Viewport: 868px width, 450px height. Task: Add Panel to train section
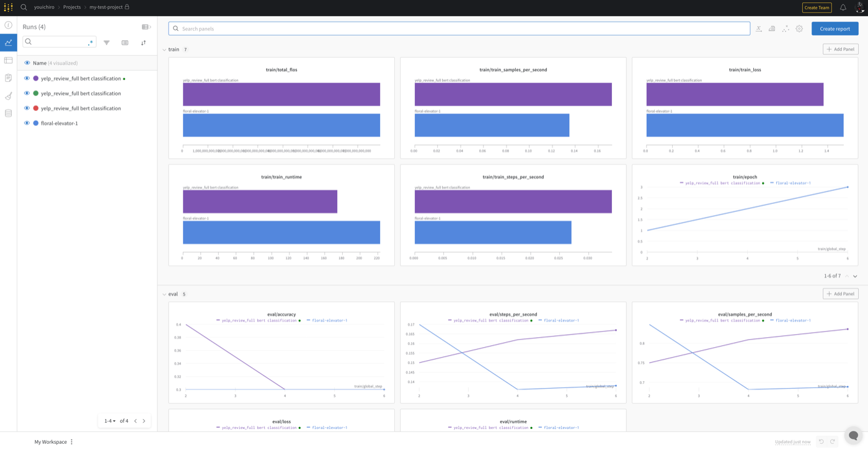(x=841, y=49)
